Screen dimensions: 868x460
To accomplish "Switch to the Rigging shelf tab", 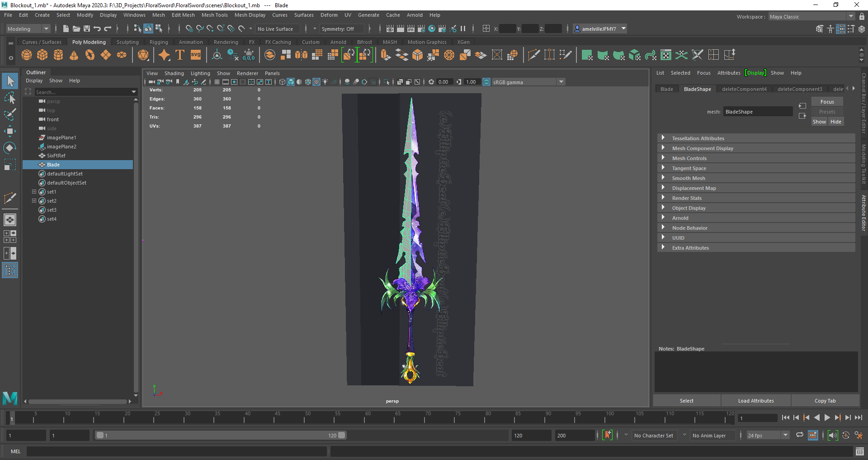I will (x=159, y=42).
